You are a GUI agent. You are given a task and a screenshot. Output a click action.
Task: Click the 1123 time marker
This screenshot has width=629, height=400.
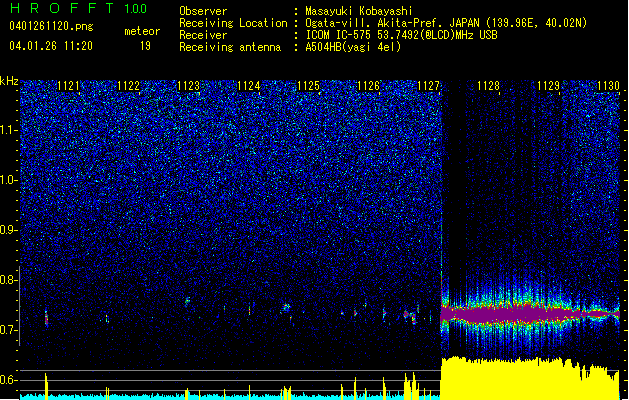click(189, 86)
